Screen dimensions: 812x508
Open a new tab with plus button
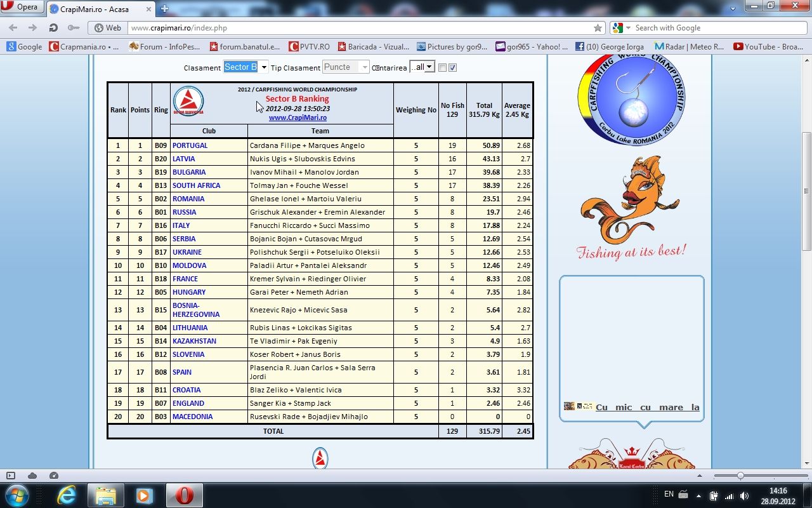164,8
